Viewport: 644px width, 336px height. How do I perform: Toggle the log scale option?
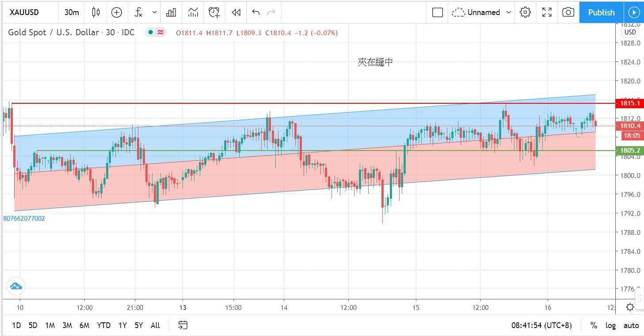[x=610, y=325]
